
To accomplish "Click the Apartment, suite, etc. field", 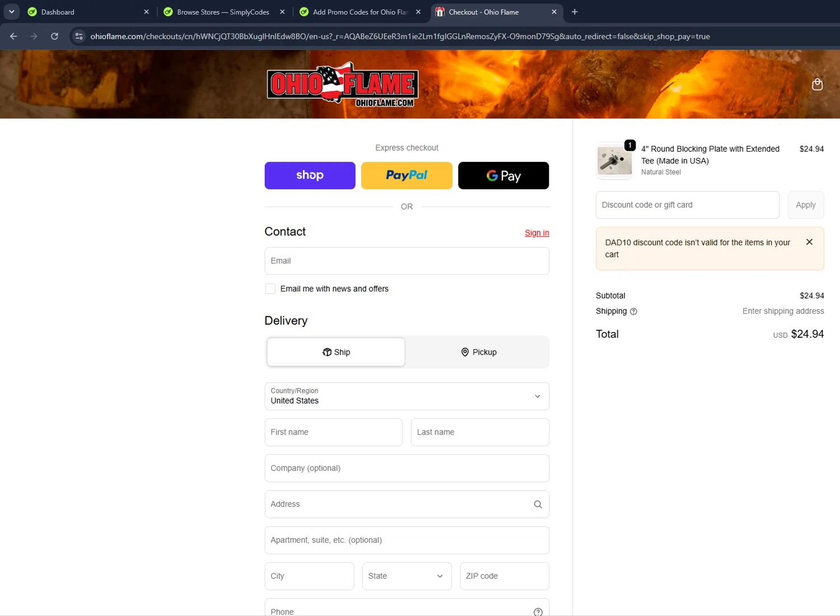I will 407,540.
